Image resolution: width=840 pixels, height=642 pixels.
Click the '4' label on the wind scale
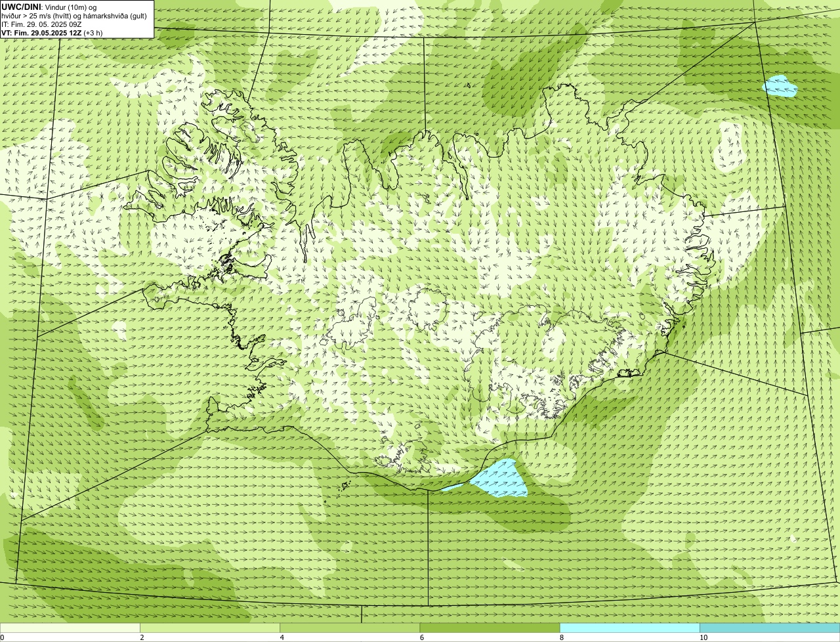coord(282,637)
